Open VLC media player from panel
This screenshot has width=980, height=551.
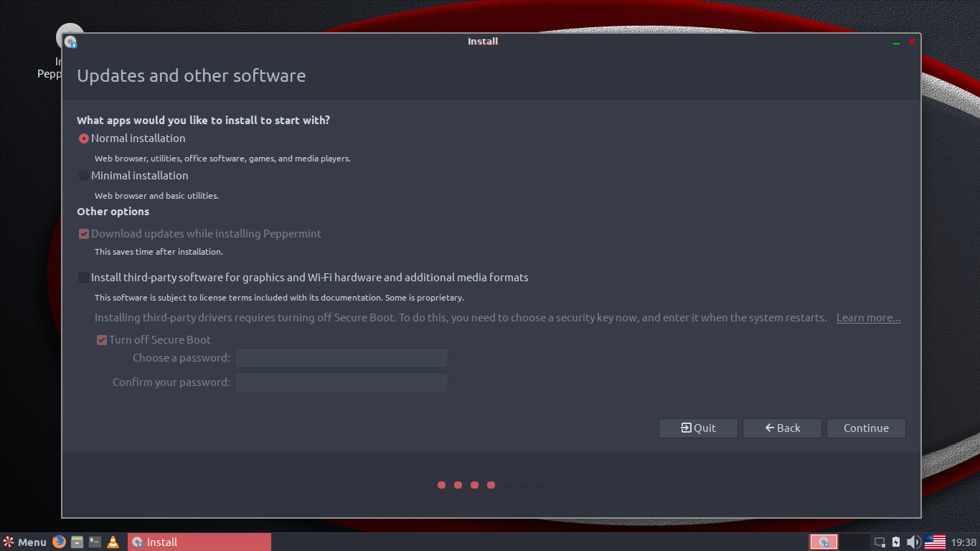[x=113, y=542]
